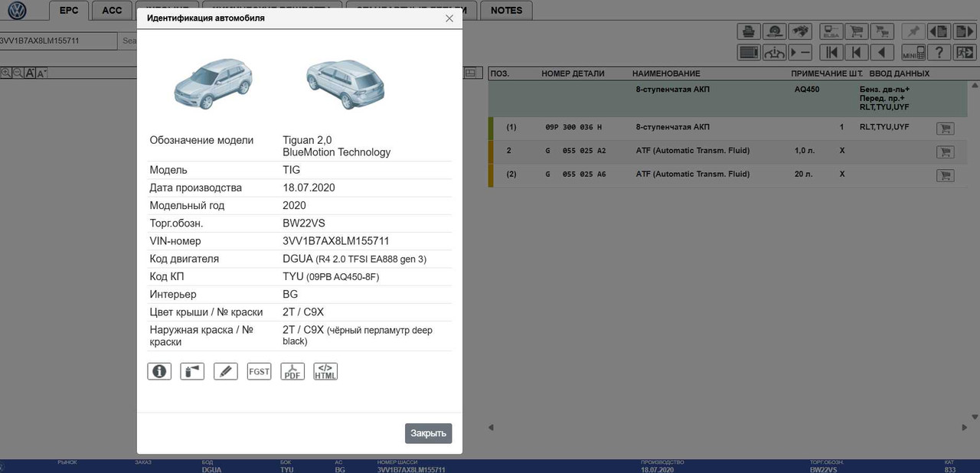Open the ELSA link icon

(831, 31)
